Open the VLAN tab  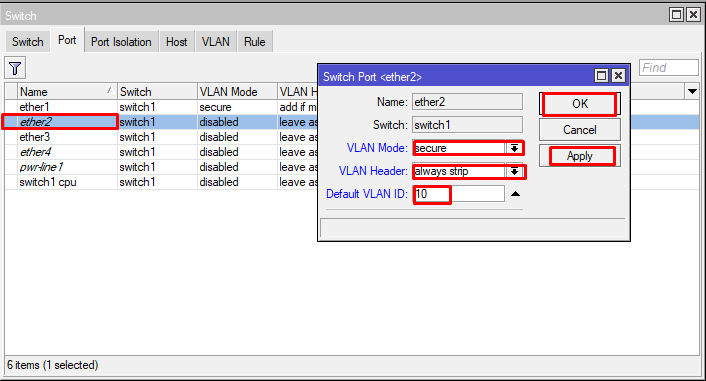(x=216, y=42)
